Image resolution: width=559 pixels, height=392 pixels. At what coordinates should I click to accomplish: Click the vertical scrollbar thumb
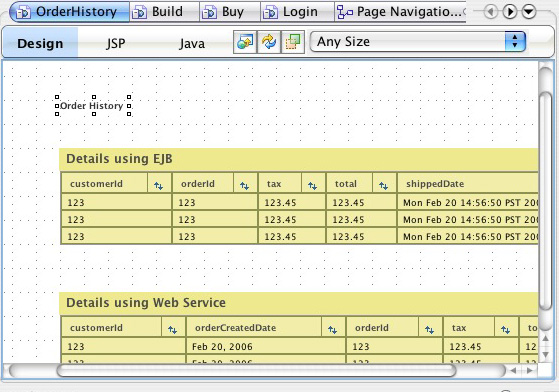pos(545,200)
